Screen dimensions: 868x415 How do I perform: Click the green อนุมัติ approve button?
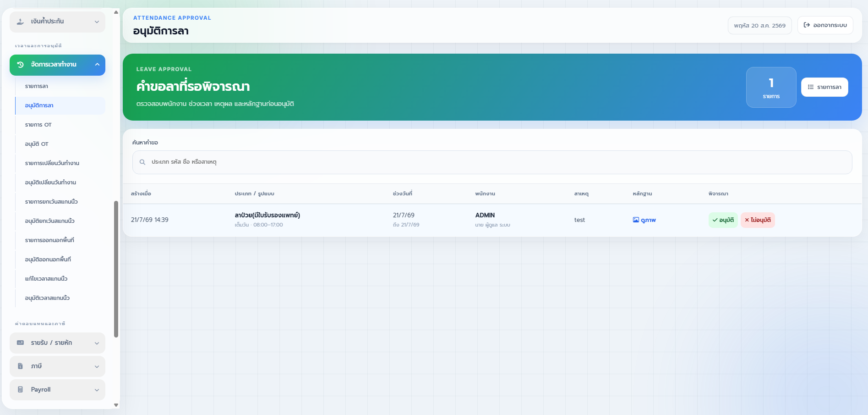tap(723, 220)
